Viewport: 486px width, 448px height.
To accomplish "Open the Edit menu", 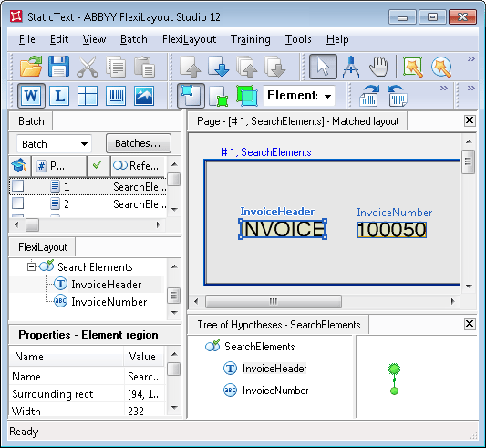I will coord(59,39).
